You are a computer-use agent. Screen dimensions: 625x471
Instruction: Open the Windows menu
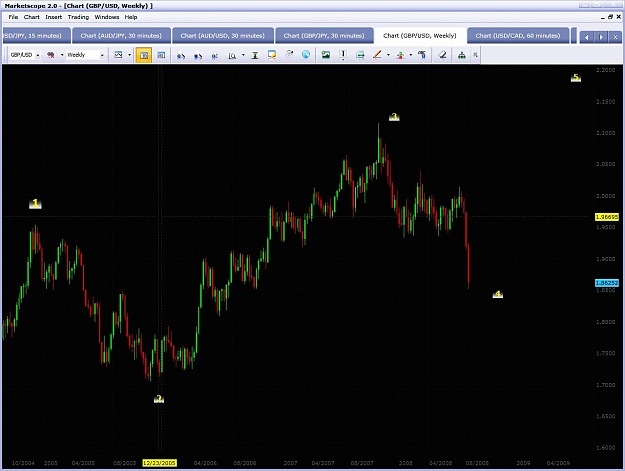(x=107, y=17)
